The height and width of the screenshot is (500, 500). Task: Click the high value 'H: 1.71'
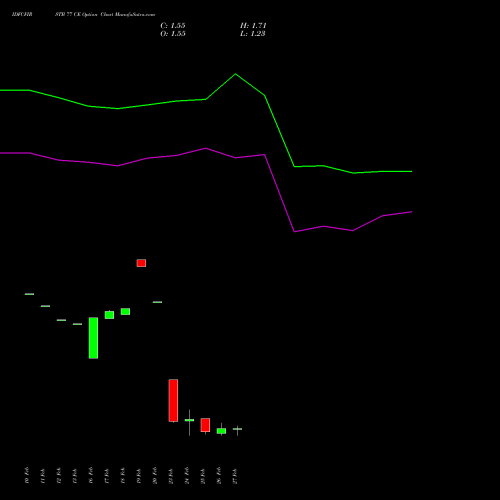coord(253,26)
